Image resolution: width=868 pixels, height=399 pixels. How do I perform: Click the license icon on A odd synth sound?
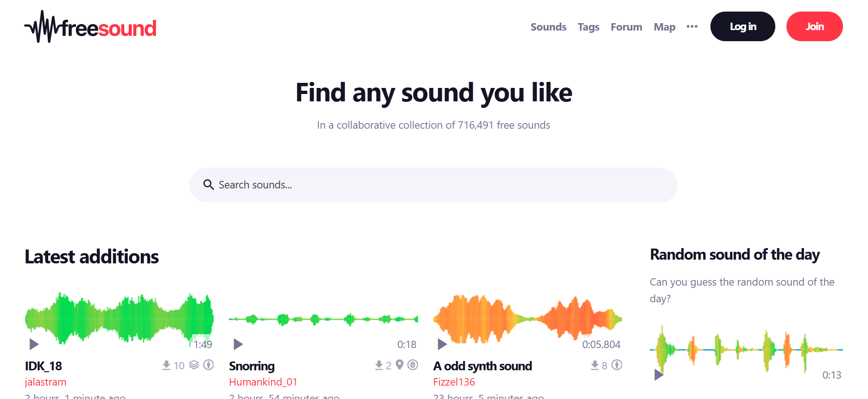pyautogui.click(x=616, y=365)
